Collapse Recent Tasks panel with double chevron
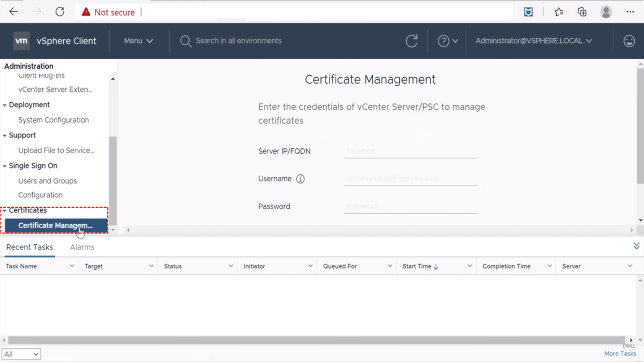The height and width of the screenshot is (362, 644). (x=636, y=246)
